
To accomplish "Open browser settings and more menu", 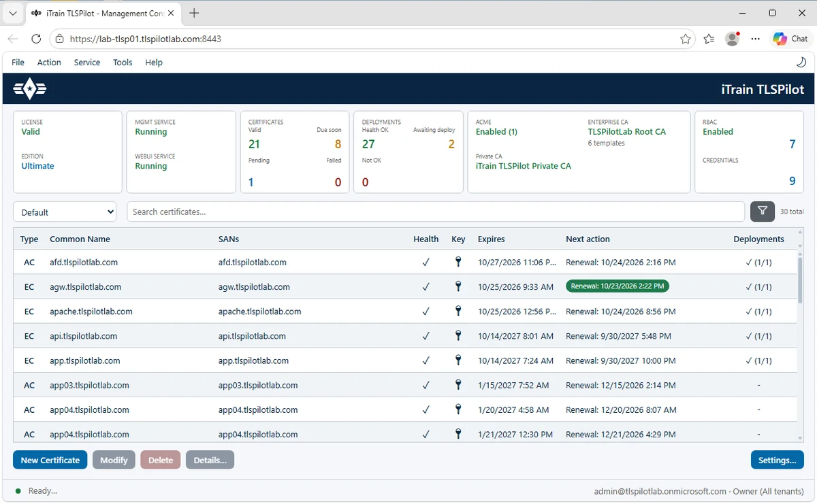I will [755, 39].
